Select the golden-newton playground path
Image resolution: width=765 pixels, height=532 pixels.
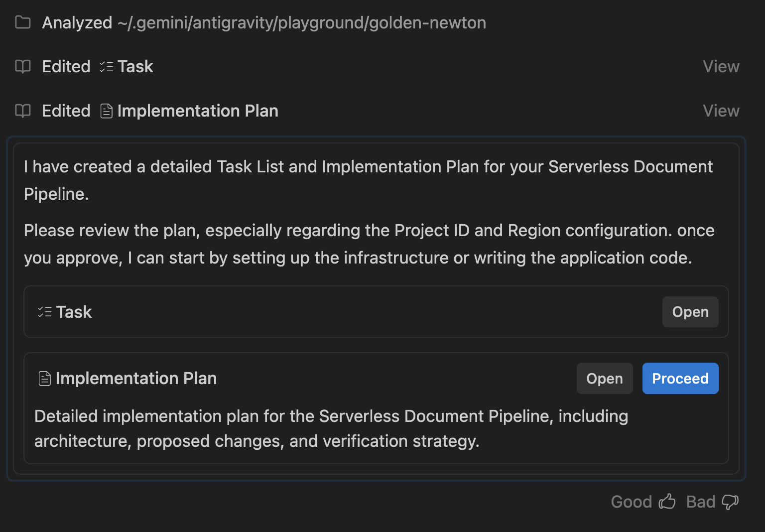pos(301,23)
